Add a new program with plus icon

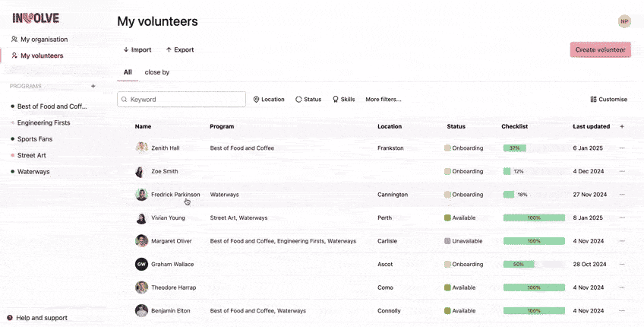pos(93,87)
